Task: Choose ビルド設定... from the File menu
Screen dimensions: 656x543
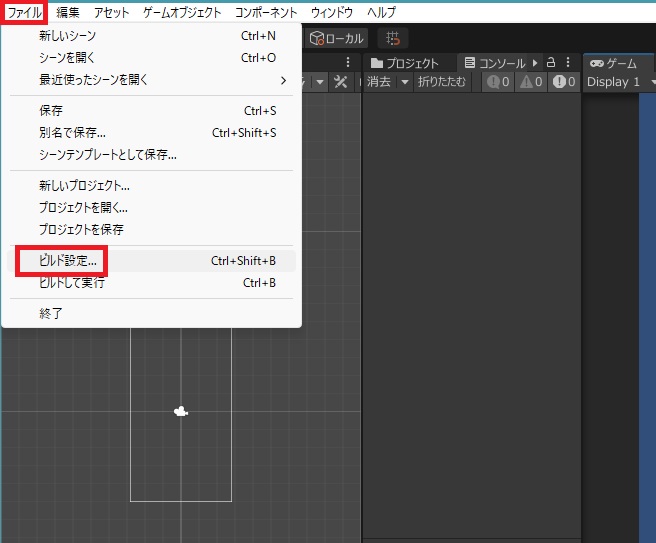Action: tap(68, 261)
